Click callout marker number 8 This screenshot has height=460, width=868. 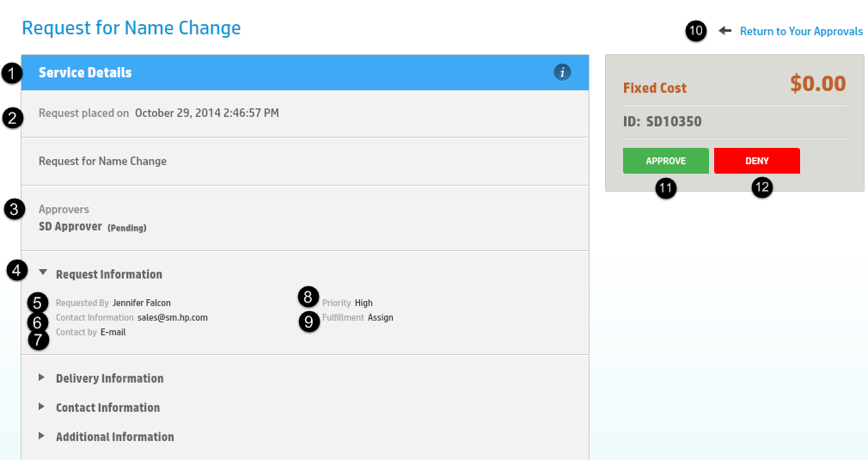[x=309, y=297]
